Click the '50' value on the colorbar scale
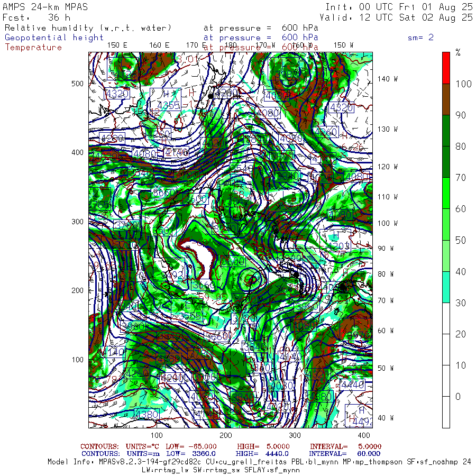Image resolution: width=476 pixels, height=476 pixels. tap(461, 240)
